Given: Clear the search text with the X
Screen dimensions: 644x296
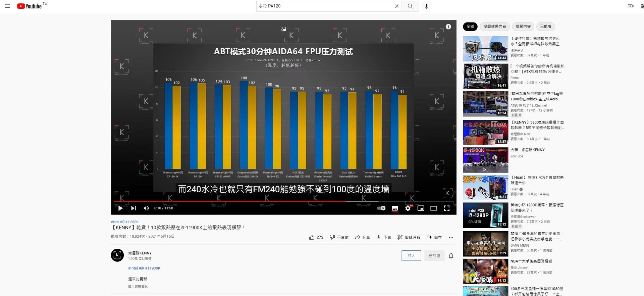Looking at the screenshot, I should pos(397,6).
